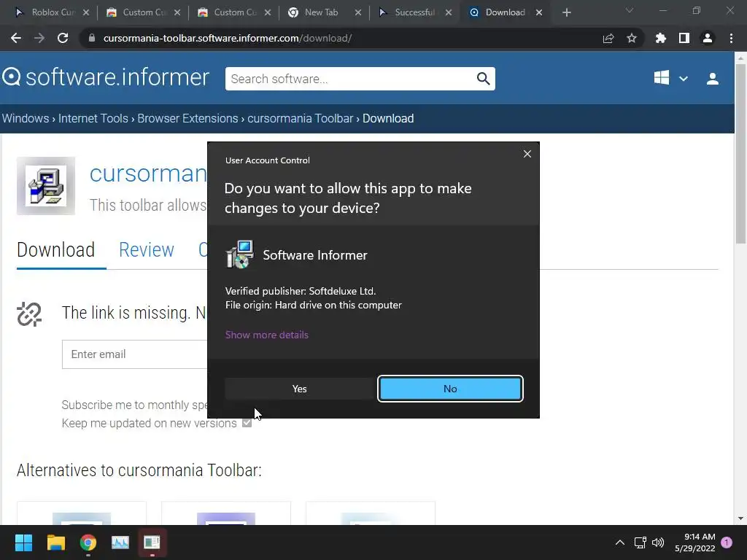
Task: Click the Software Informer installer icon
Action: (239, 254)
